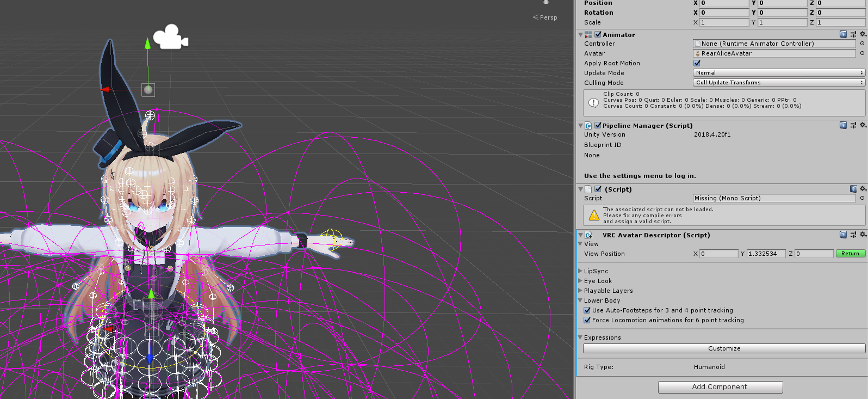This screenshot has width=868, height=399.
Task: Open the Animator component preset selector icon
Action: 853,34
